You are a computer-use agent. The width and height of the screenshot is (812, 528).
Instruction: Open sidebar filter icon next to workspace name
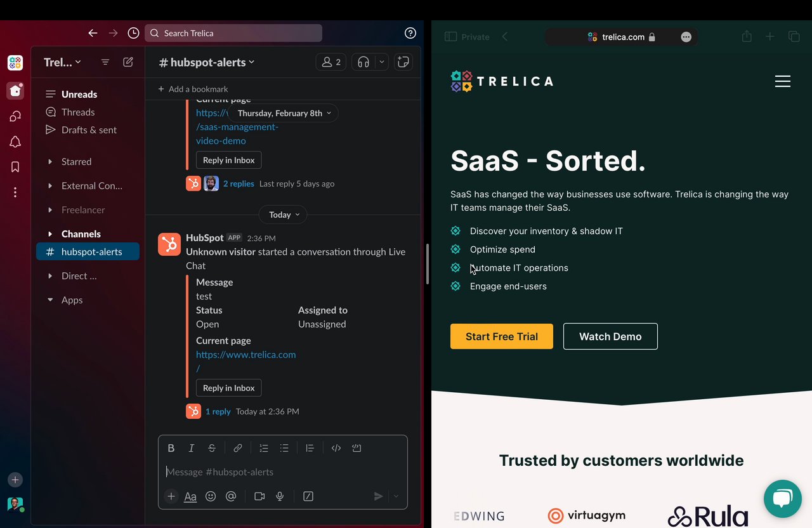pyautogui.click(x=105, y=62)
